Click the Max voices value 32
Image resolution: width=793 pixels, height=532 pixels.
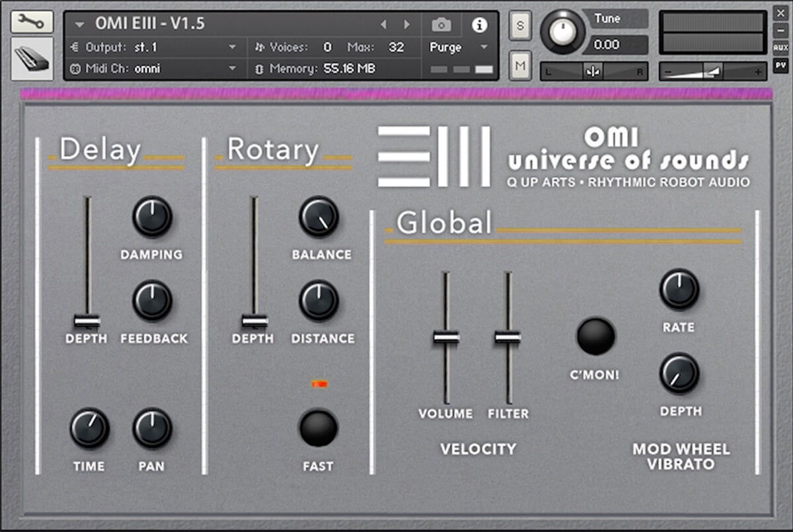click(x=396, y=48)
